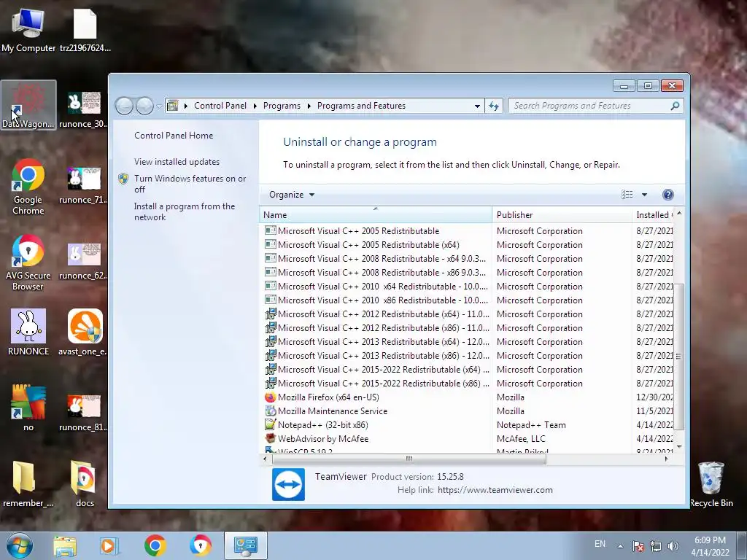Viewport: 747px width, 560px height.
Task: Click the network tray icon
Action: coord(656,546)
